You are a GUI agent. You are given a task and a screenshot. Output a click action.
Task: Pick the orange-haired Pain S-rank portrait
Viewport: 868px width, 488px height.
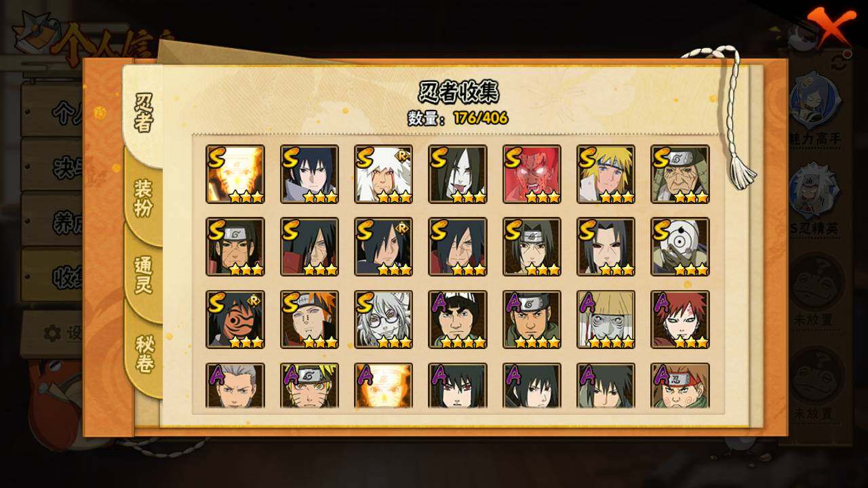tap(309, 320)
